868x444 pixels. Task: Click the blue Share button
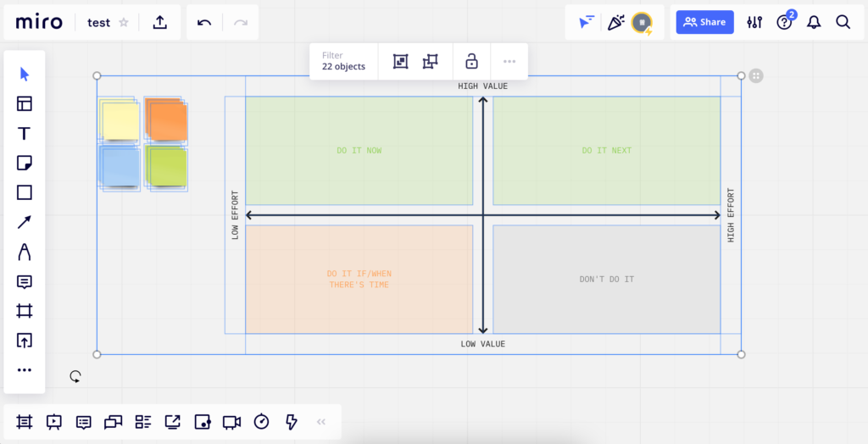(704, 22)
